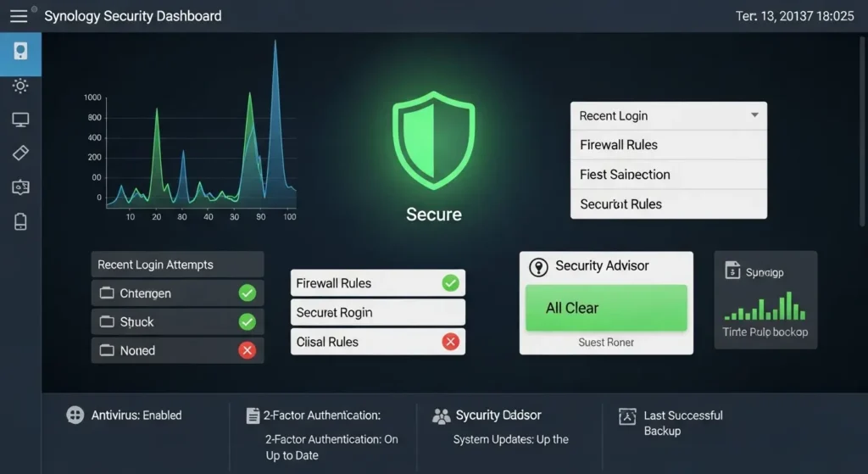Click the Shuck folder icon
The image size is (868, 474).
(x=106, y=321)
